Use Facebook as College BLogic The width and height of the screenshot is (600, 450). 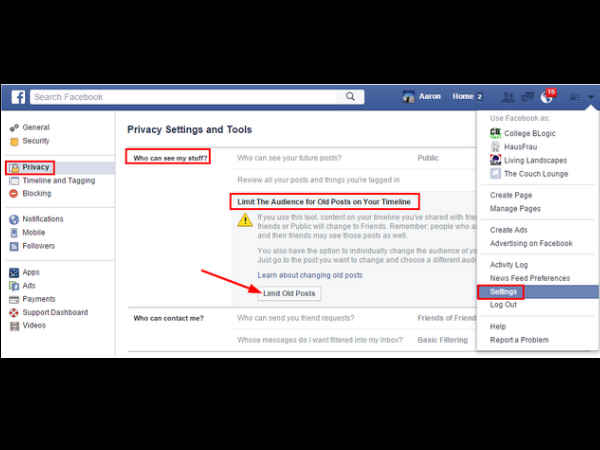click(530, 133)
